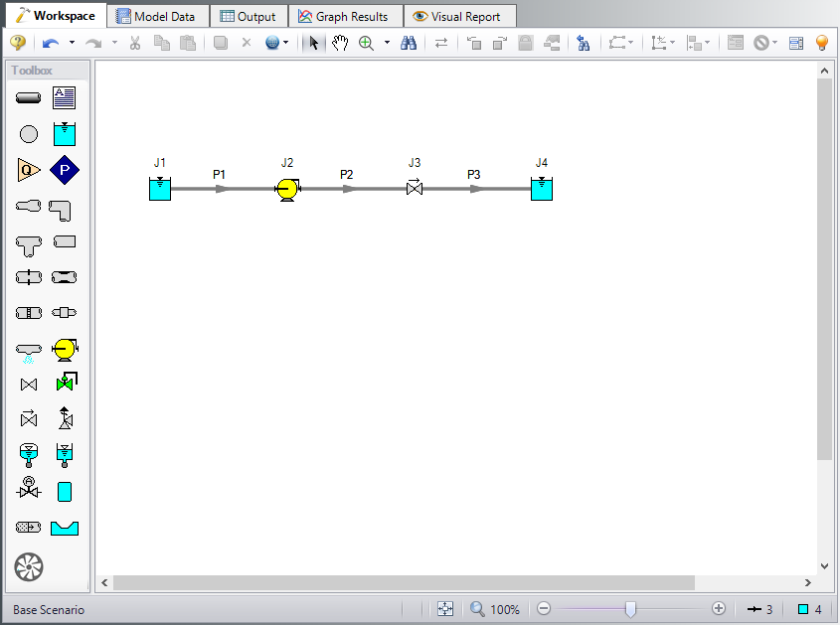
Task: Select the J2 pump junction on the Workspace
Action: [287, 188]
